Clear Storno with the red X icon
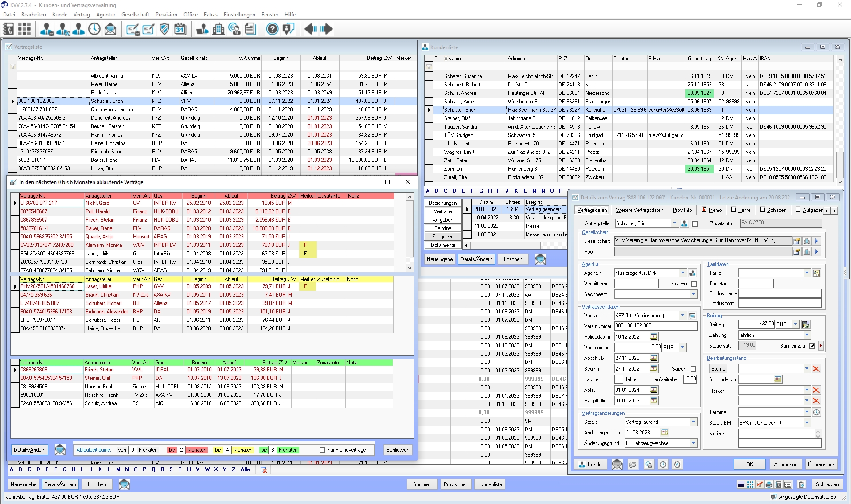This screenshot has height=504, width=851. pos(816,369)
